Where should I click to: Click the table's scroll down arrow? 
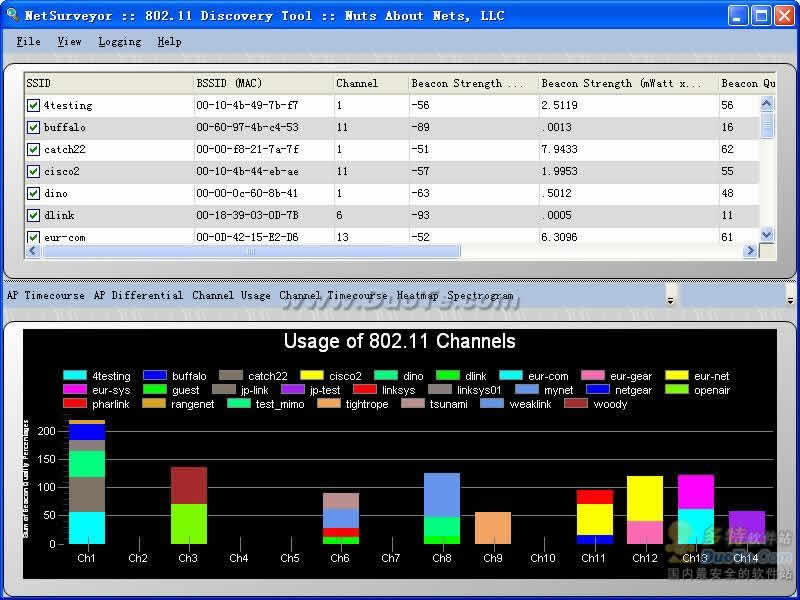(767, 235)
